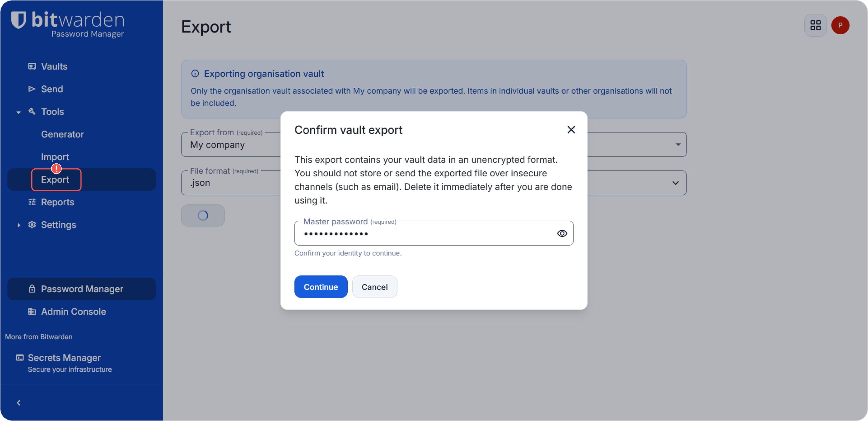Select the Send paper-plane icon
Image resolution: width=868 pixels, height=421 pixels.
pyautogui.click(x=32, y=89)
